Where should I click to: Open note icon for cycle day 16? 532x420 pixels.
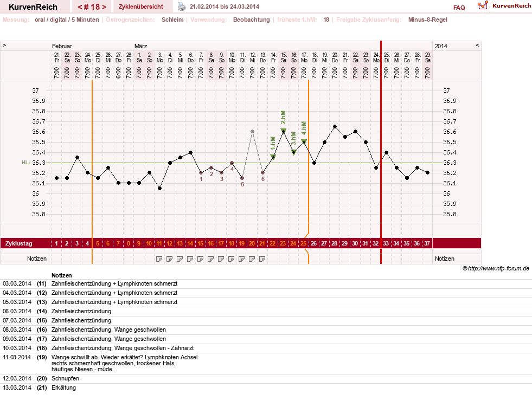click(x=211, y=259)
